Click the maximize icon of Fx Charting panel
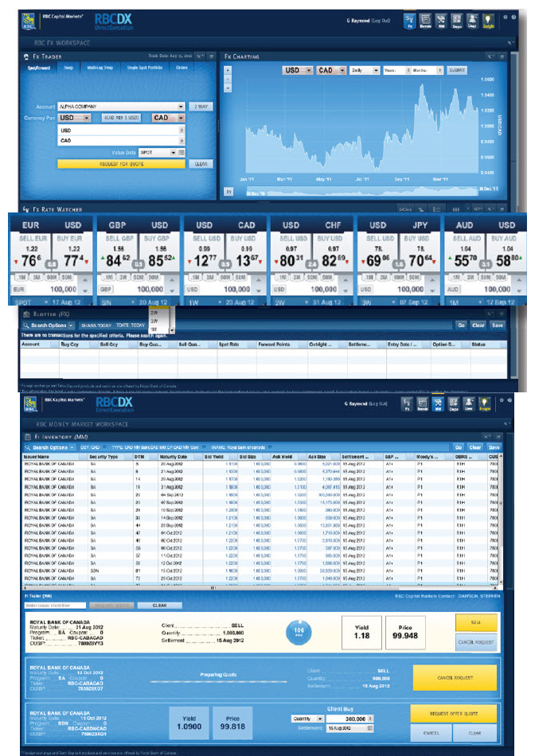The image size is (535, 756). (x=502, y=57)
